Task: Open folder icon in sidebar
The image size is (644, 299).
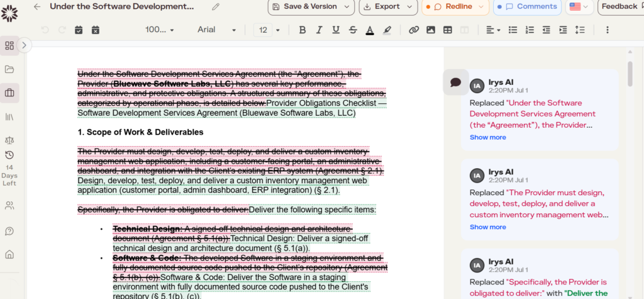Action: (x=9, y=69)
